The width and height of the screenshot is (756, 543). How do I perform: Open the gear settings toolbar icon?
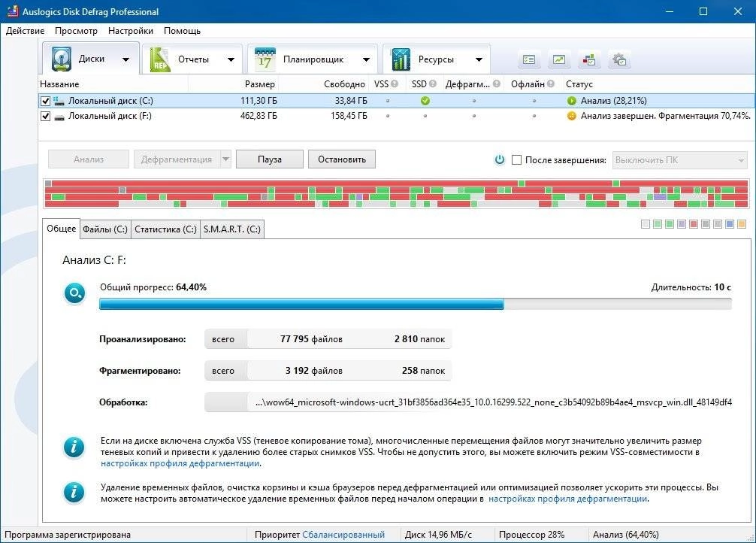pyautogui.click(x=619, y=60)
